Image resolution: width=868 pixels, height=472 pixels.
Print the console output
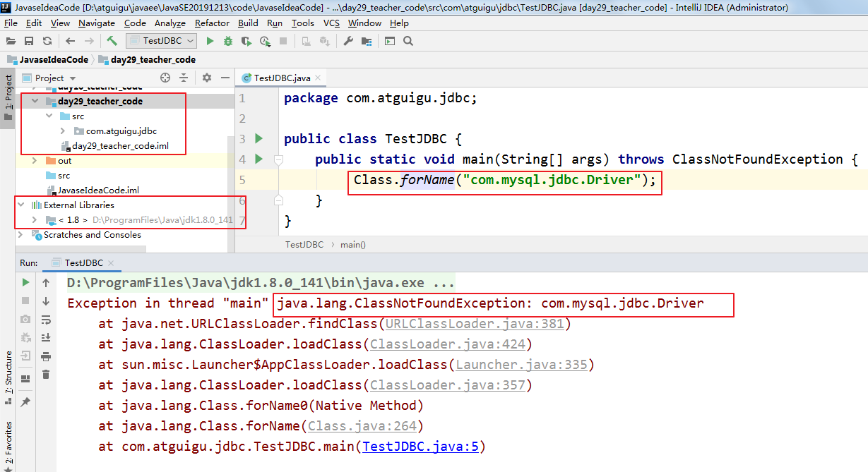(x=46, y=356)
